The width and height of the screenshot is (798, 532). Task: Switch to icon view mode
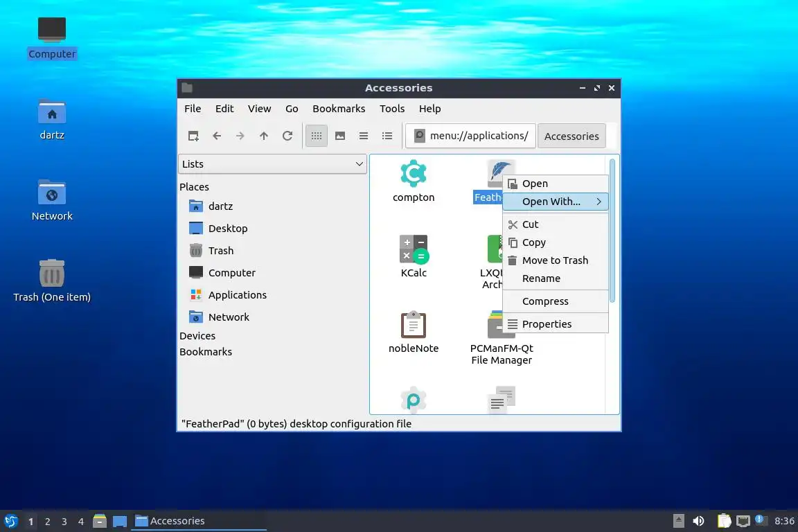pyautogui.click(x=317, y=136)
